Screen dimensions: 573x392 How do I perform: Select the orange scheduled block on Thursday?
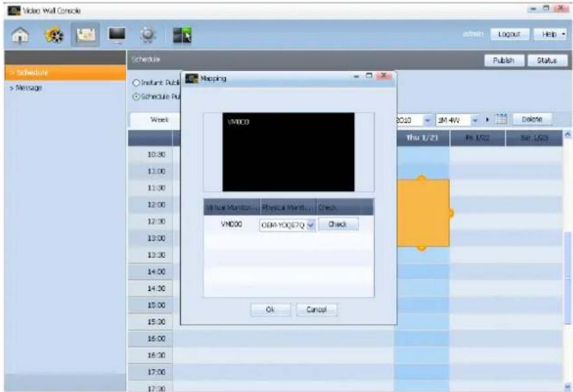(x=423, y=212)
